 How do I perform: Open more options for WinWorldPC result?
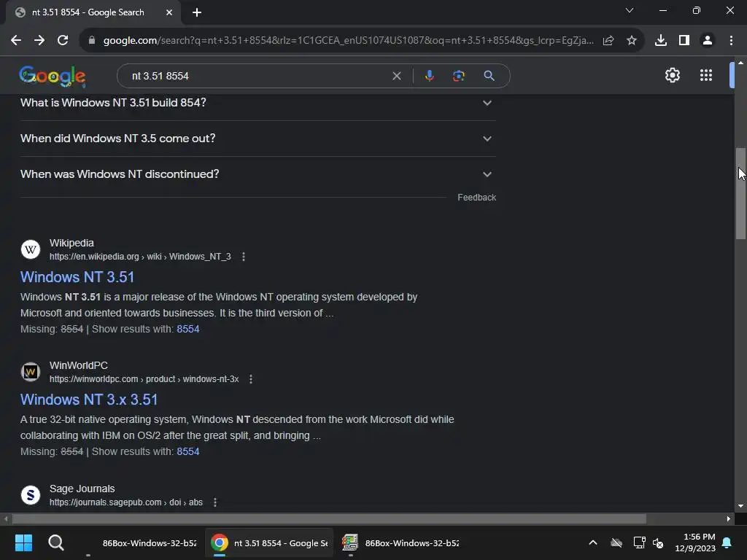pos(251,379)
